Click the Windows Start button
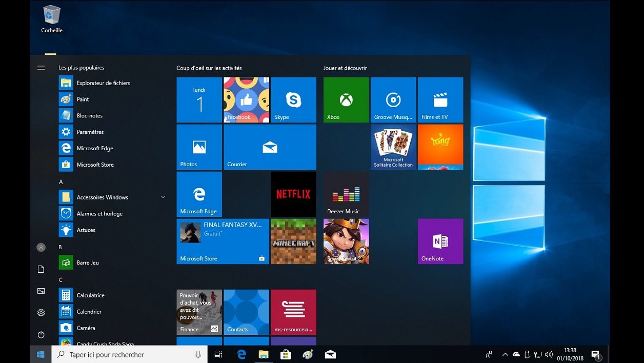This screenshot has width=644, height=363. (x=41, y=354)
